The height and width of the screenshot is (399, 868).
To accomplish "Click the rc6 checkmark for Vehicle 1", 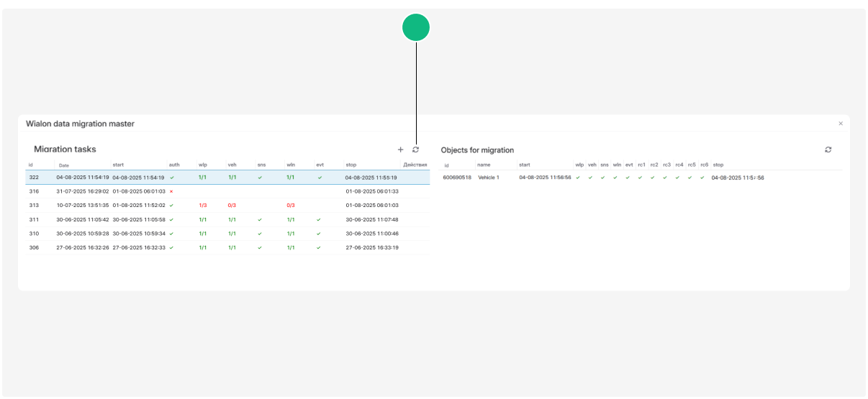I will 702,178.
